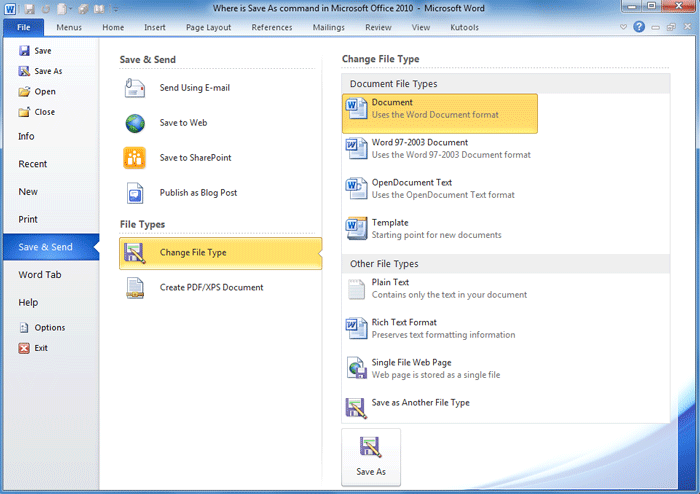Go to the Recent backstage section
The width and height of the screenshot is (700, 494).
coord(32,164)
